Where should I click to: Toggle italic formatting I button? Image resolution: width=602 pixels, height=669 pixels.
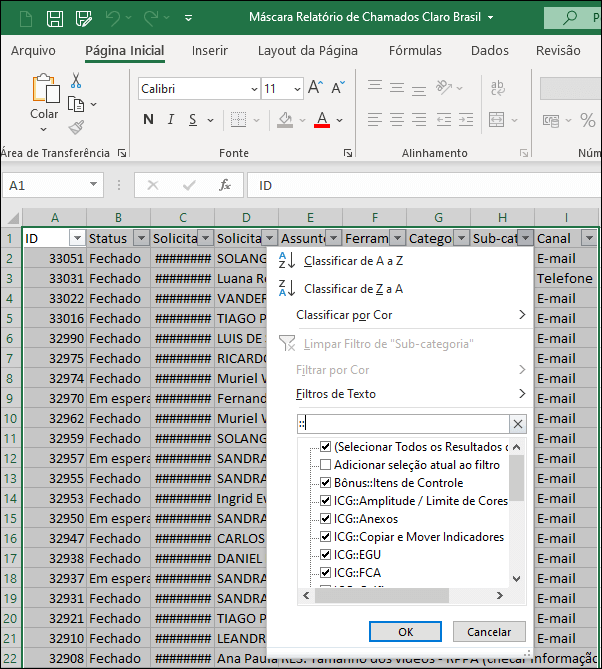pos(171,119)
